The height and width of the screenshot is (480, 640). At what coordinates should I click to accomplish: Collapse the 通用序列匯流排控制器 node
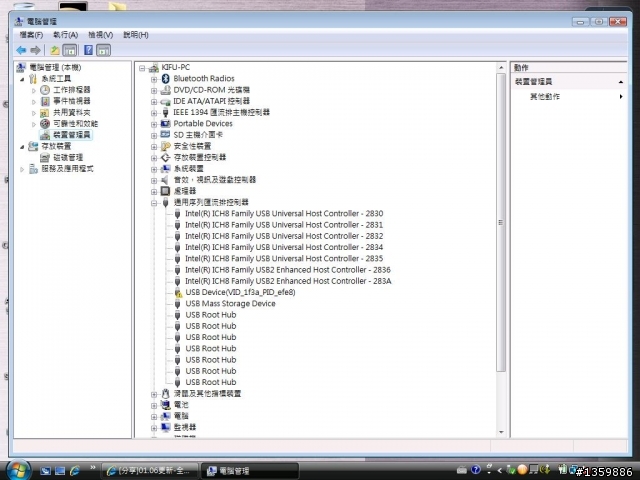coord(154,203)
